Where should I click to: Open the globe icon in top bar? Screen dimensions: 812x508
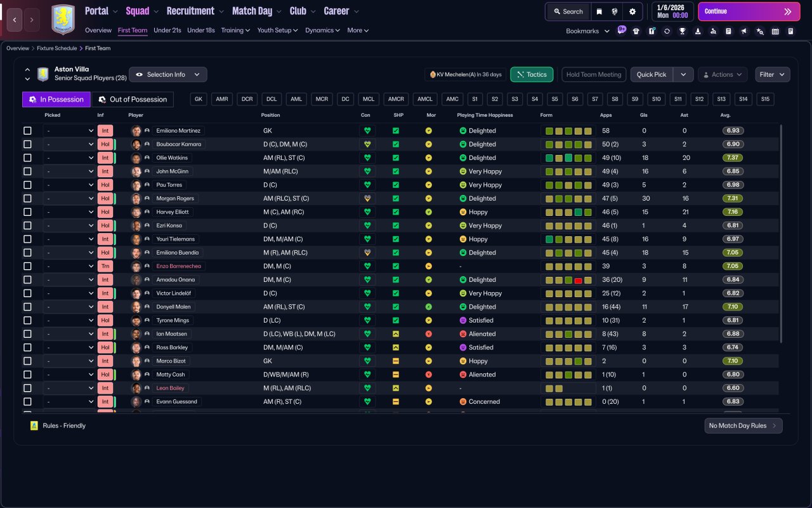(x=615, y=11)
